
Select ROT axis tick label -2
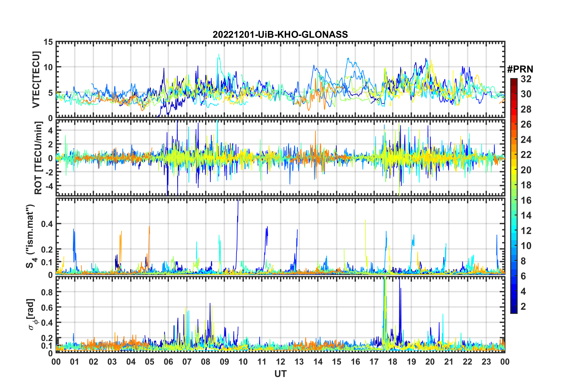(x=49, y=172)
